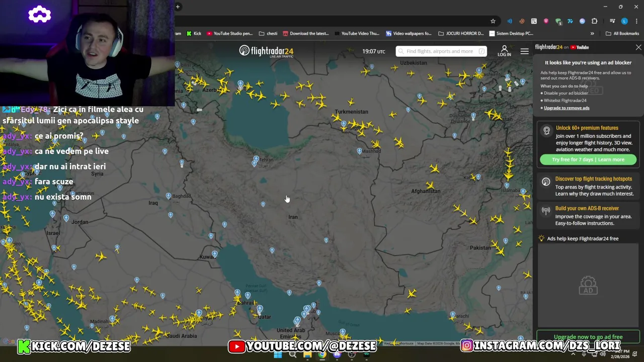The width and height of the screenshot is (644, 362).
Task: Open the JOCURI HORROR bookmarks folder
Action: tap(461, 34)
